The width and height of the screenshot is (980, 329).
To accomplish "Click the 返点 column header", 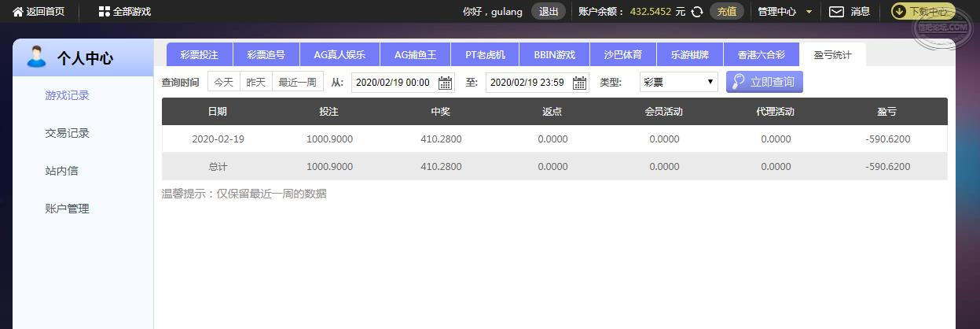I will click(552, 112).
